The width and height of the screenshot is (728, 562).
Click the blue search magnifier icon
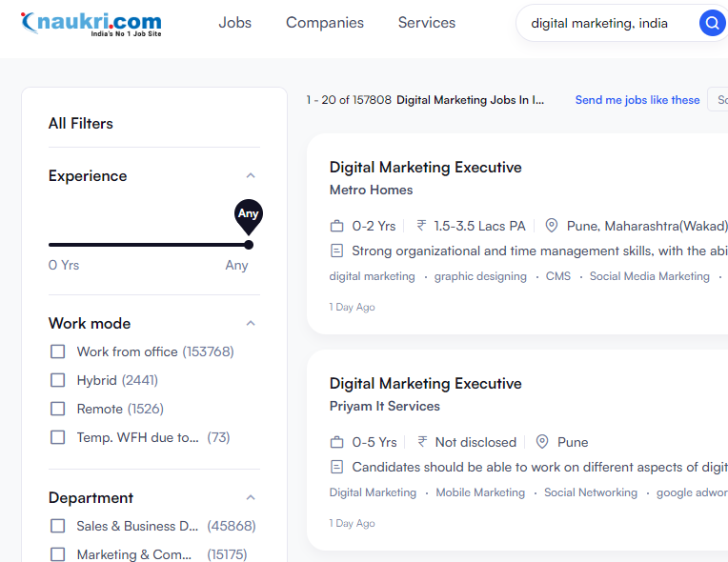pyautogui.click(x=712, y=23)
